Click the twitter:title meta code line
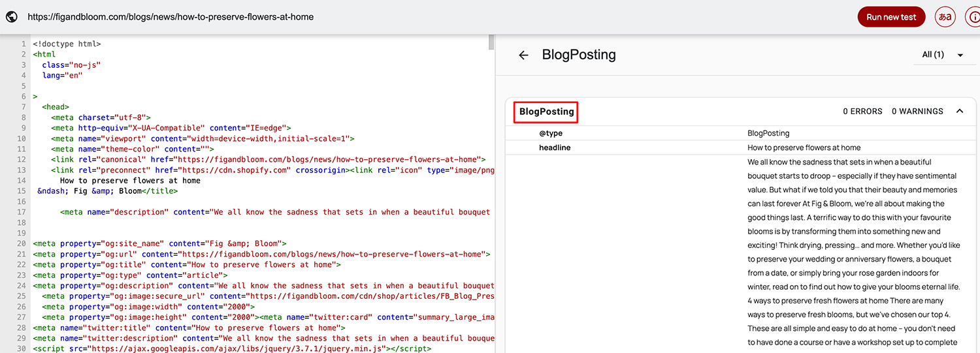Image resolution: width=980 pixels, height=353 pixels. [189, 328]
